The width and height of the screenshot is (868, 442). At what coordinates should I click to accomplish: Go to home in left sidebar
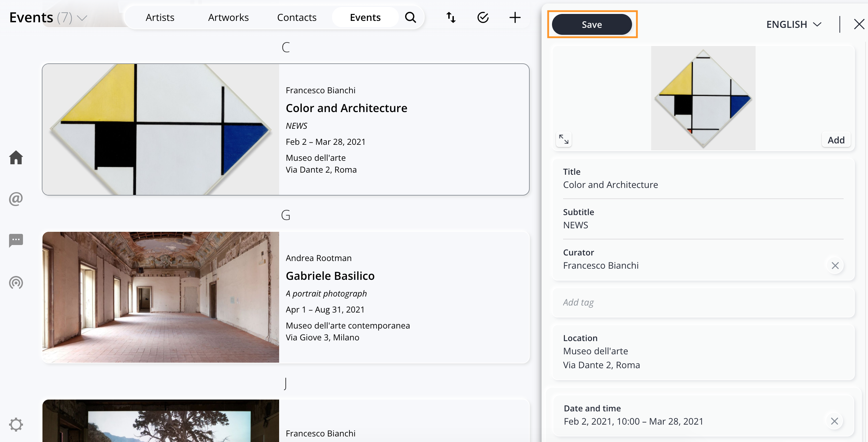16,157
